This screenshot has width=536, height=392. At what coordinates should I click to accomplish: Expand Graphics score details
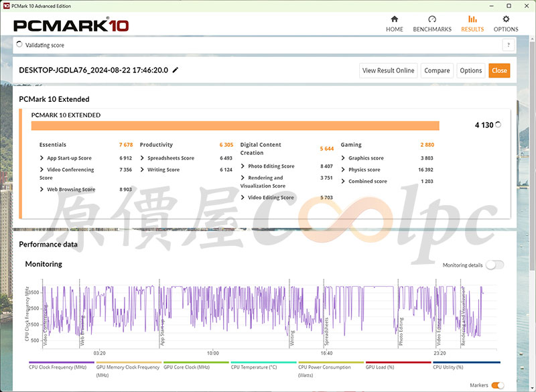click(x=343, y=158)
